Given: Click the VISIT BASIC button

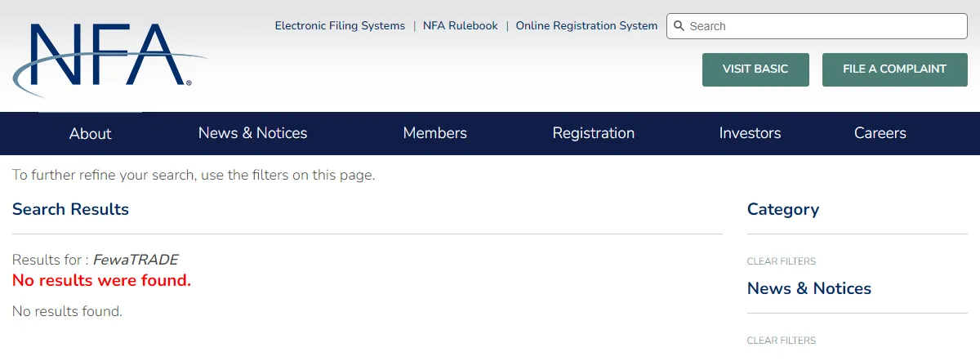Looking at the screenshot, I should 755,69.
